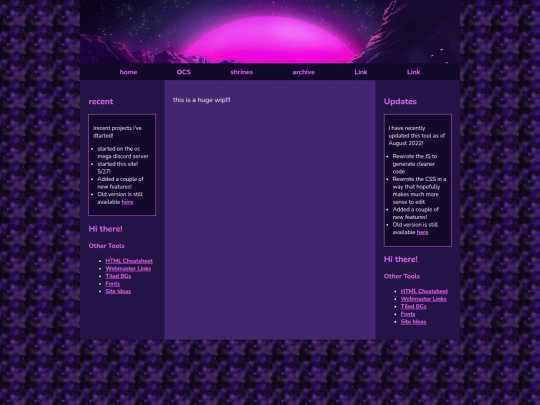Screen dimensions: 540x405
Task: Open Fonts link in right sidebar
Action: [408, 314]
